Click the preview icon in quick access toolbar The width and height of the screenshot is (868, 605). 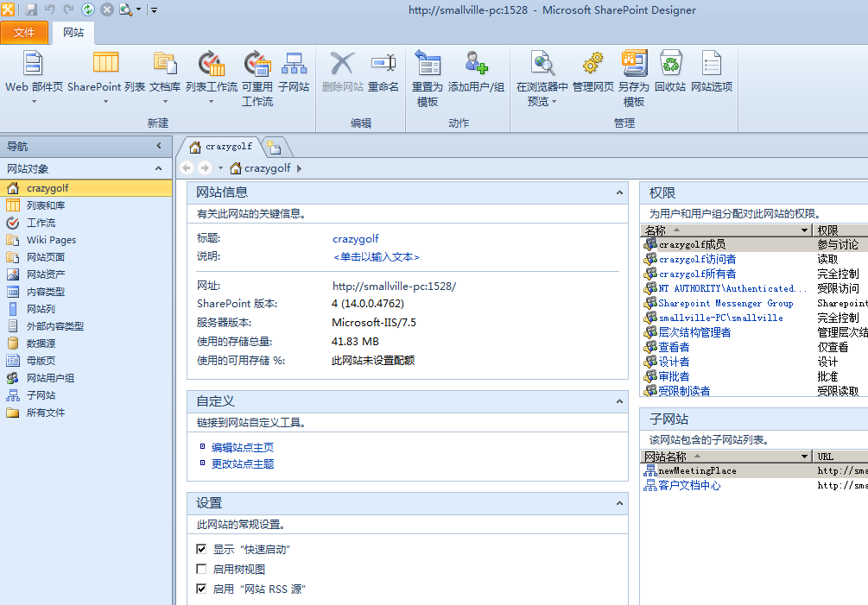click(x=125, y=9)
